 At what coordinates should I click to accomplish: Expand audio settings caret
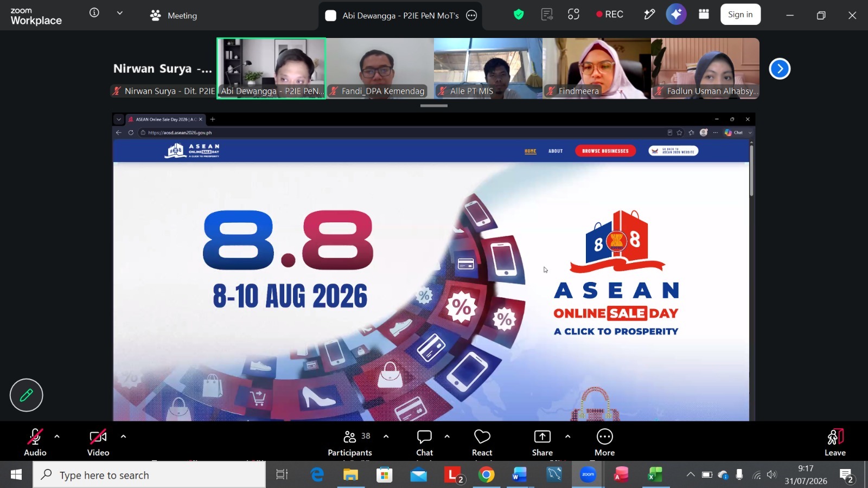tap(57, 436)
